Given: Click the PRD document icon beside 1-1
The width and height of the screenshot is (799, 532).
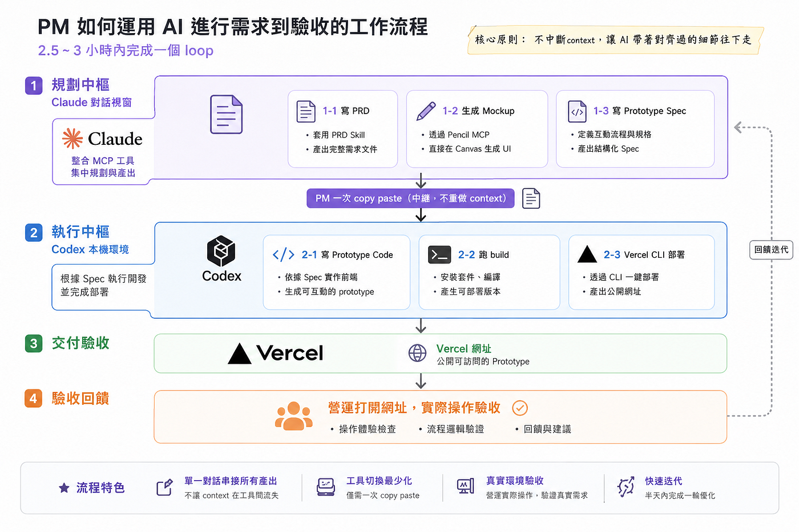Looking at the screenshot, I should click(x=306, y=111).
